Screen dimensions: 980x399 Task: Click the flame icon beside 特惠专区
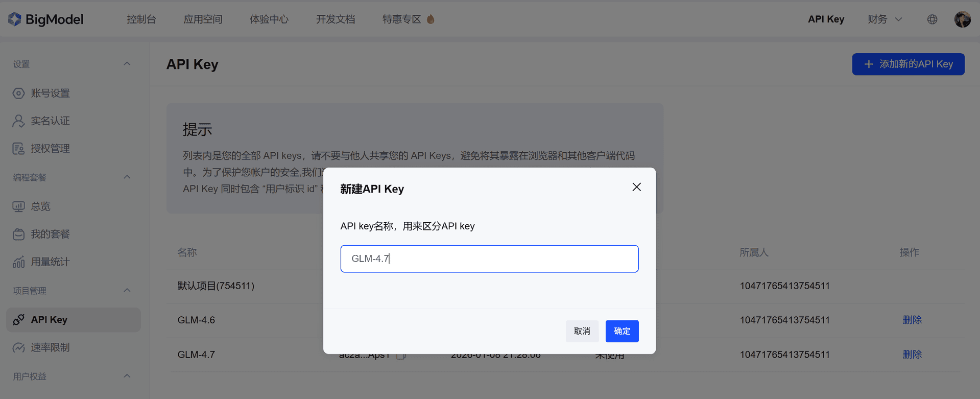[x=431, y=19]
